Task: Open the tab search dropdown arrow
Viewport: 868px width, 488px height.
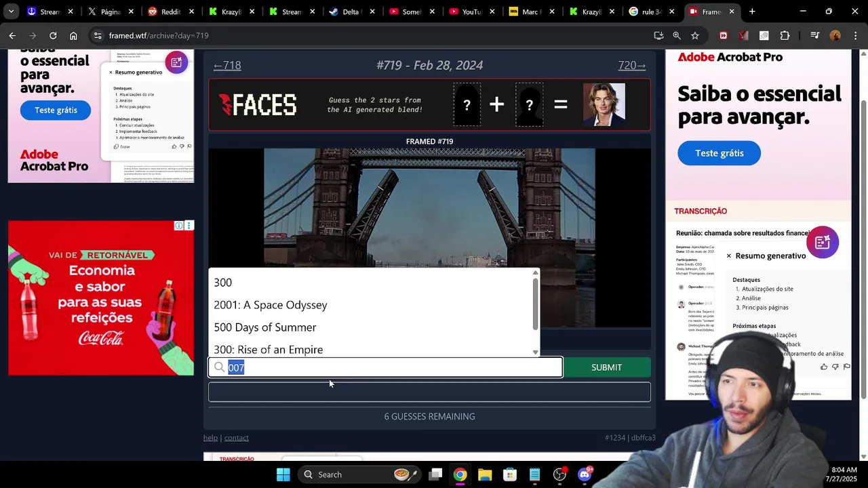Action: click(x=11, y=12)
